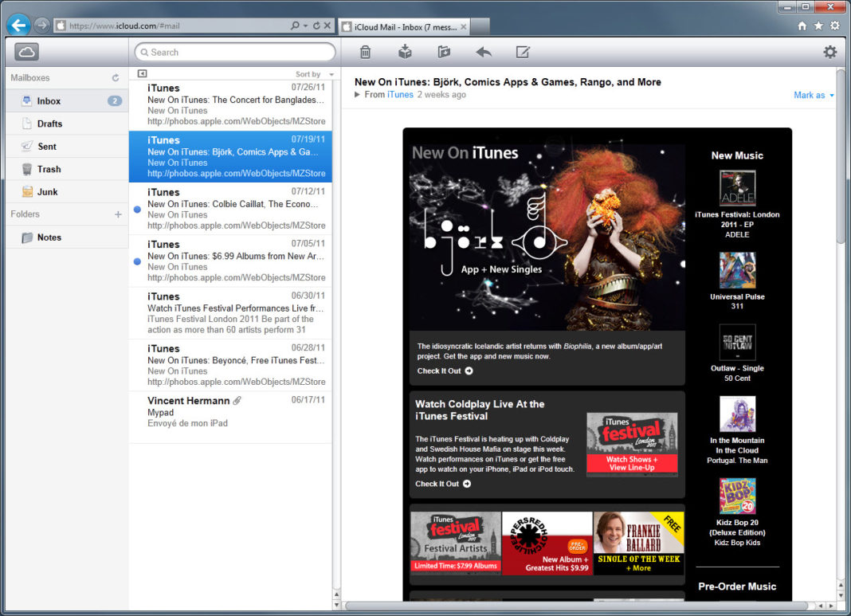Click the message list scroll down arrow
This screenshot has width=851, height=616.
coord(336,605)
